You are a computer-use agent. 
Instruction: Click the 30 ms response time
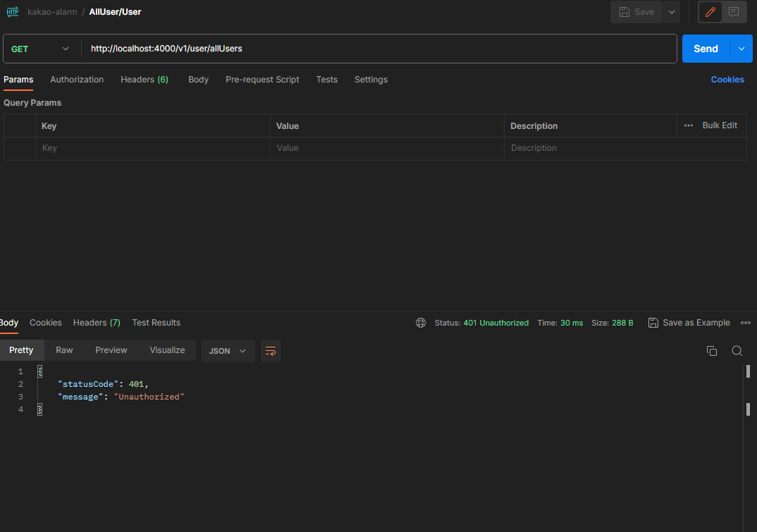point(571,323)
